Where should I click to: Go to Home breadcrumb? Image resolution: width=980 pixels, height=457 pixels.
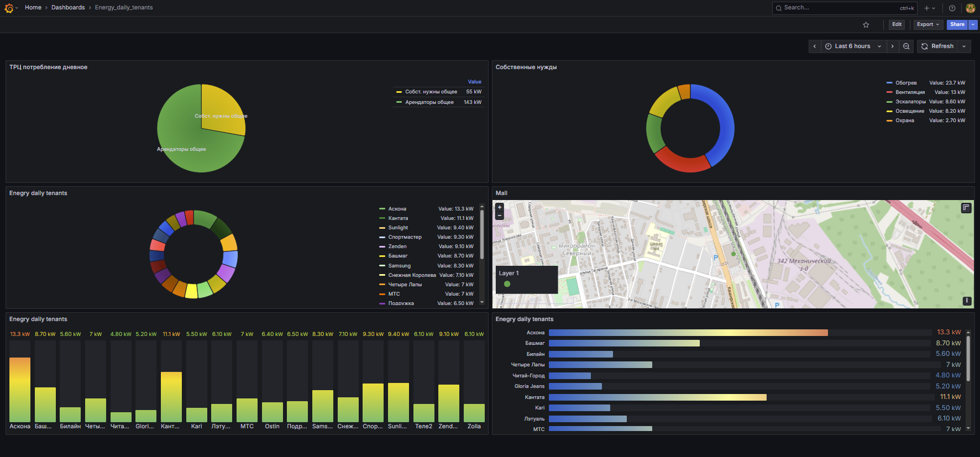tap(33, 8)
